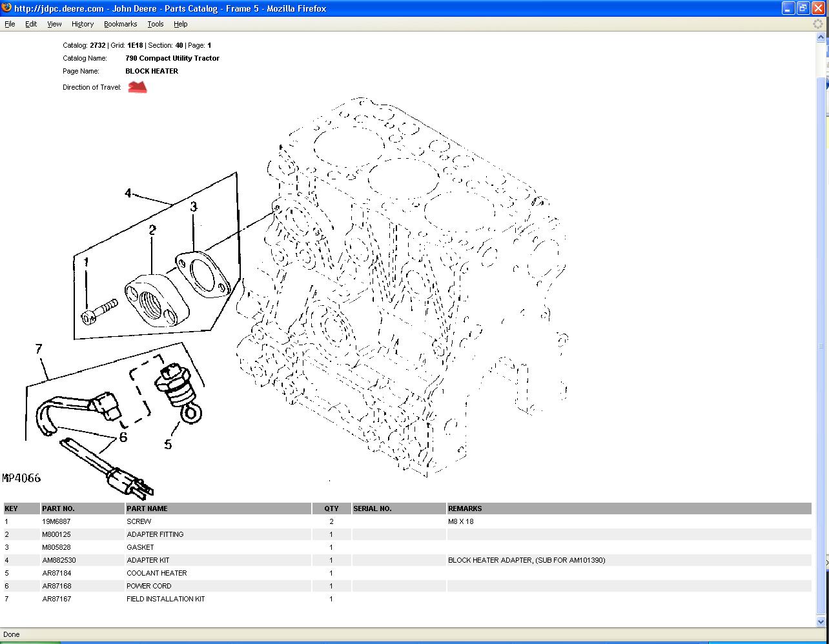Click the Firefox icon in the title bar

coord(7,8)
